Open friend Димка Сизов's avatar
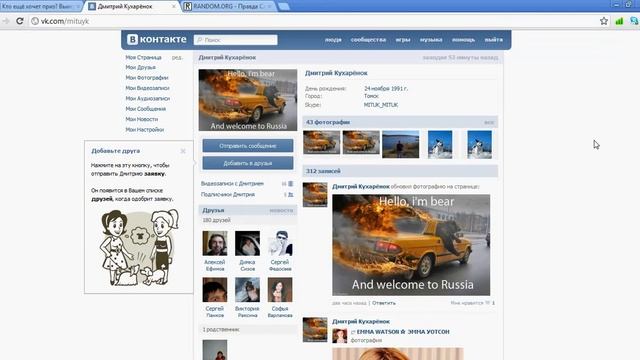640x360 pixels. coord(247,243)
